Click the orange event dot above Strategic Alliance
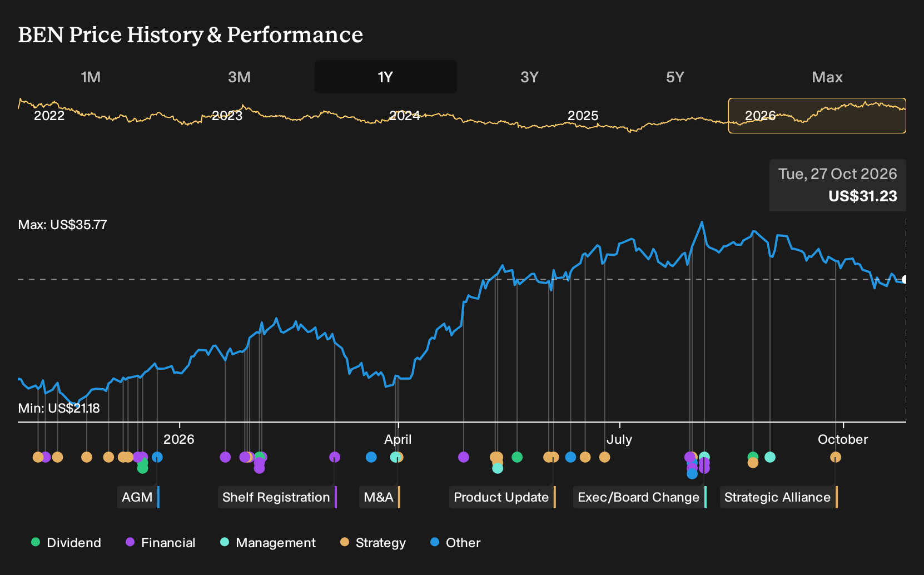The width and height of the screenshot is (924, 575). pyautogui.click(x=836, y=457)
